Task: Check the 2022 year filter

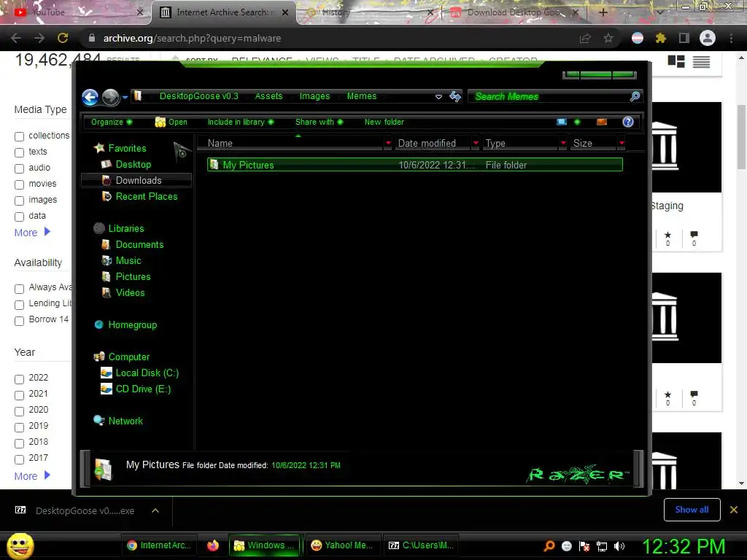Action: point(19,379)
